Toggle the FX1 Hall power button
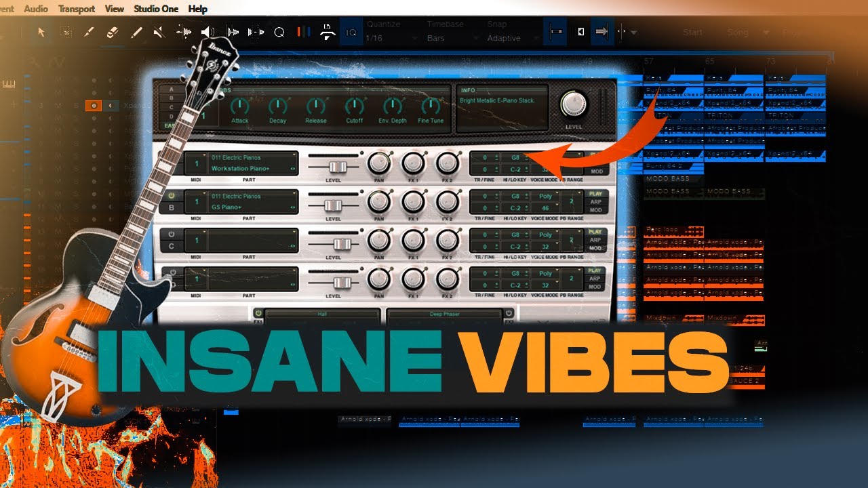Image resolution: width=868 pixels, height=488 pixels. (x=258, y=313)
